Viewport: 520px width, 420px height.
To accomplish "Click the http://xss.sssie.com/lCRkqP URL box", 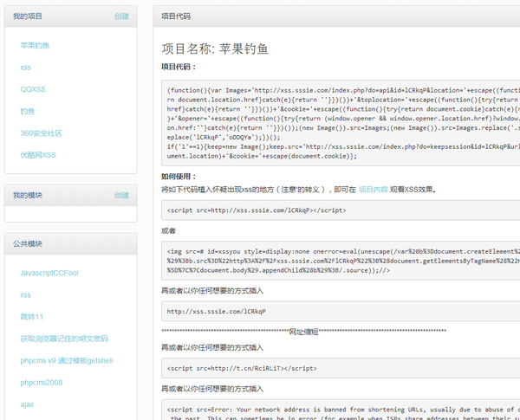I will pyautogui.click(x=341, y=311).
